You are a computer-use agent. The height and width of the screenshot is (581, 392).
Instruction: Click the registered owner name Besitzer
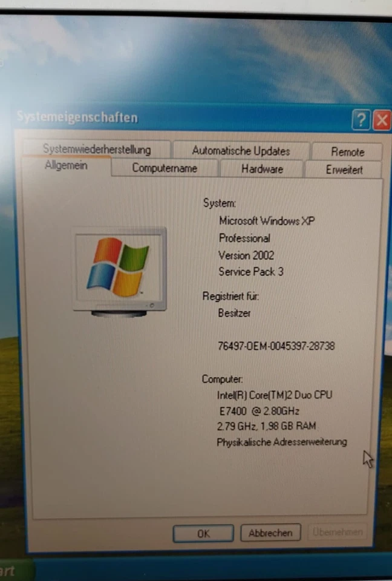tap(234, 313)
